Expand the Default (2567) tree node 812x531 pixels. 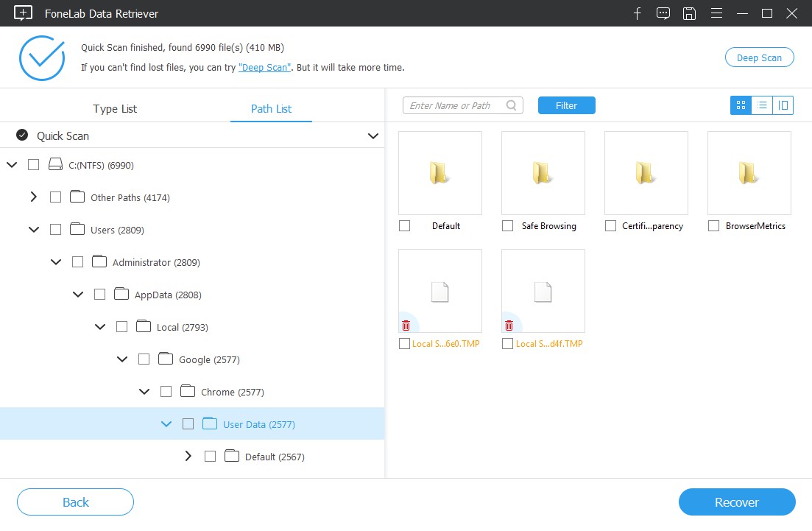point(188,456)
